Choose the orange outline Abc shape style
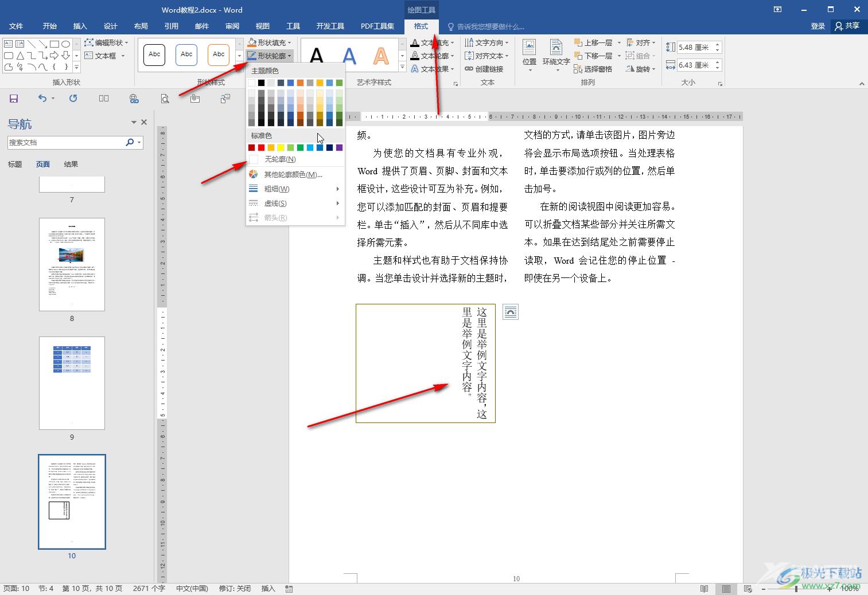The height and width of the screenshot is (595, 868). pyautogui.click(x=219, y=54)
